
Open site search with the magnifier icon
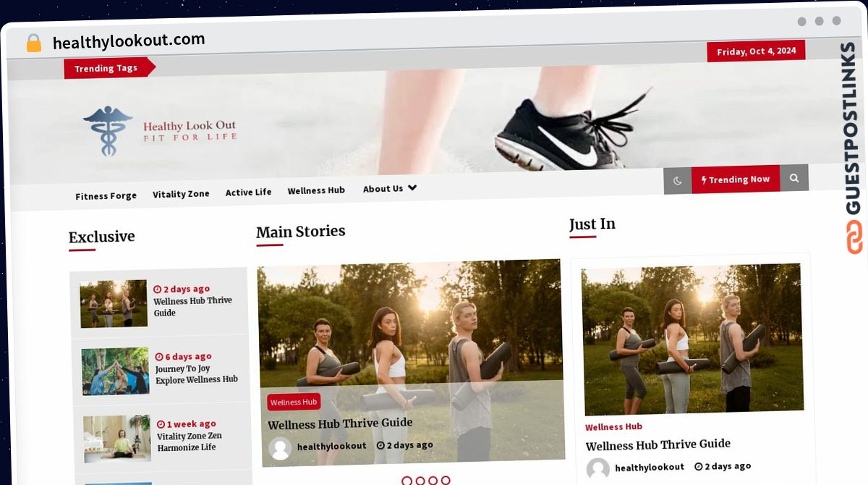pyautogui.click(x=794, y=178)
